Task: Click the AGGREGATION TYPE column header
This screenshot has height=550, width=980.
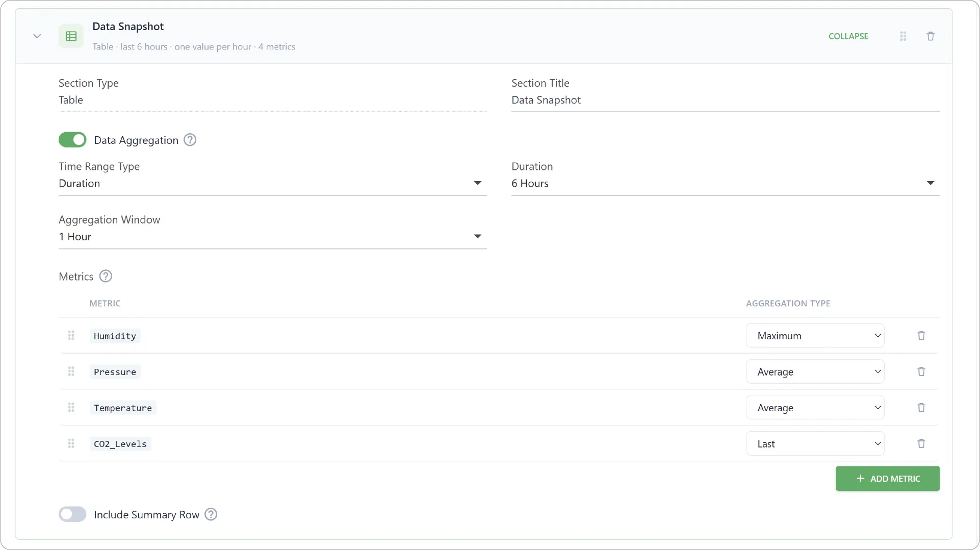Action: click(788, 303)
